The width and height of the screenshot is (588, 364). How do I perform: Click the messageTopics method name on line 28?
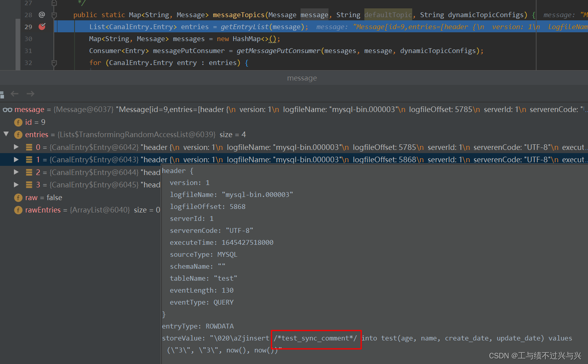238,15
